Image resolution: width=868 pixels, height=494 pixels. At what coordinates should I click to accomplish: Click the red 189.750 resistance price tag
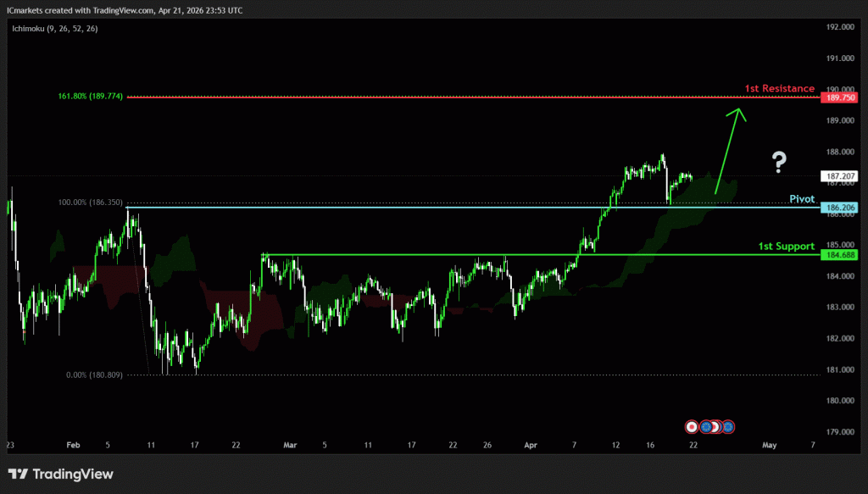click(838, 97)
